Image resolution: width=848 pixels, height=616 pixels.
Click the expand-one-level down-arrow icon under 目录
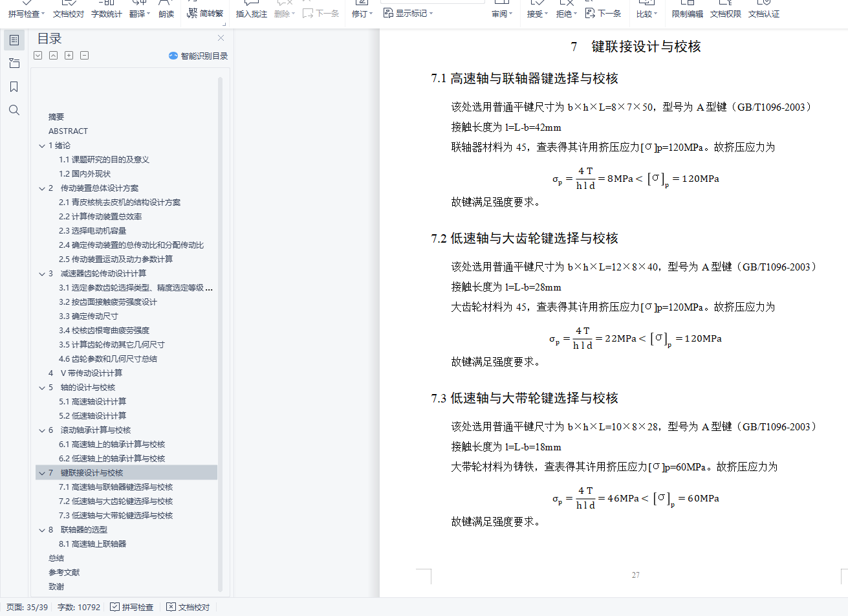[x=38, y=56]
